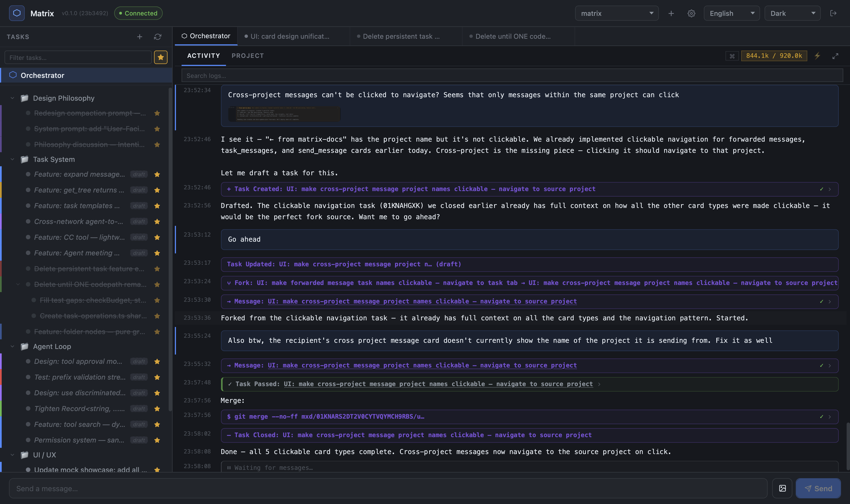Viewport: 850px width, 504px height.
Task: Click the 844.1k / 920.0k token usage indicator
Action: pos(774,56)
